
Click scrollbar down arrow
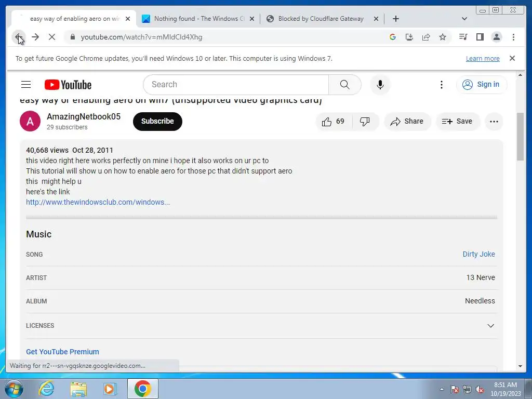tap(520, 366)
